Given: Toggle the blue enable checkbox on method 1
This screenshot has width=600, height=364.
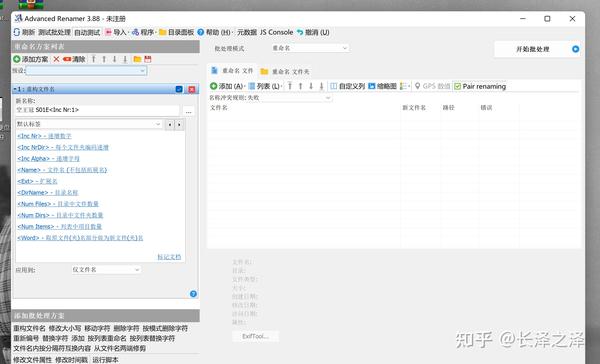Looking at the screenshot, I should (x=179, y=89).
